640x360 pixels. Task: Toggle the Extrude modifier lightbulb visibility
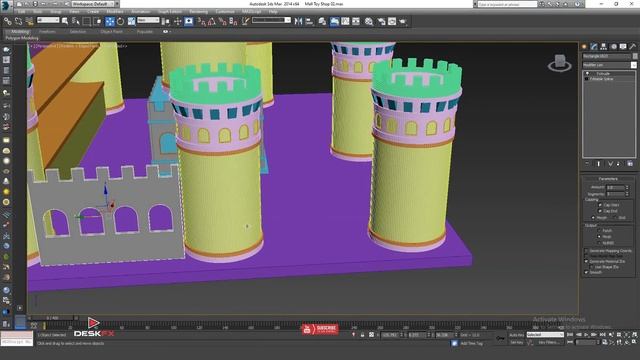pyautogui.click(x=587, y=73)
